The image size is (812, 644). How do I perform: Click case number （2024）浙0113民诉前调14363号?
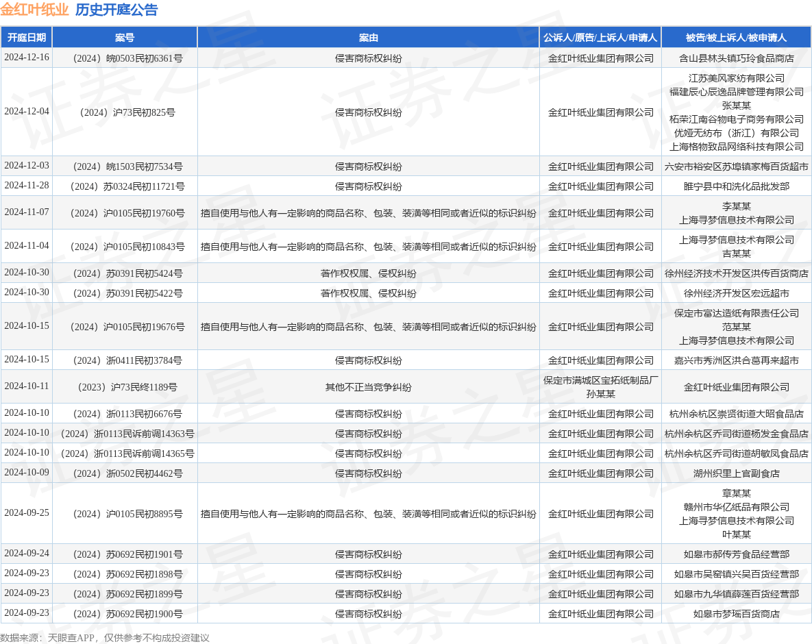coord(125,433)
